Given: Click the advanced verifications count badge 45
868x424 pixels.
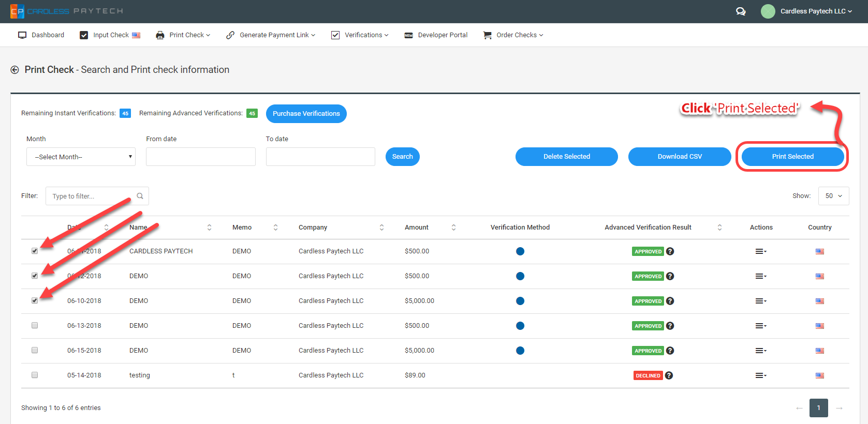Looking at the screenshot, I should (x=252, y=113).
